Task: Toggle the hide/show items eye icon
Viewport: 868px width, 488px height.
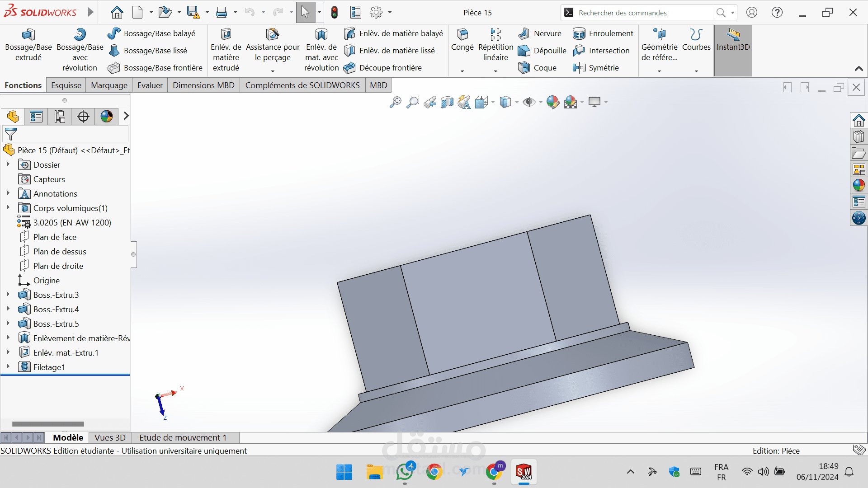Action: [528, 102]
